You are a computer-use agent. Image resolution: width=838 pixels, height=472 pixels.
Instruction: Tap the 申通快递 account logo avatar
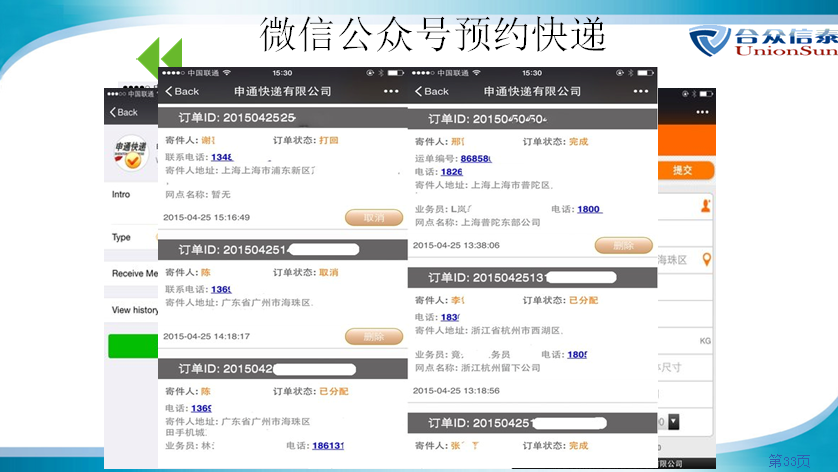coord(131,153)
